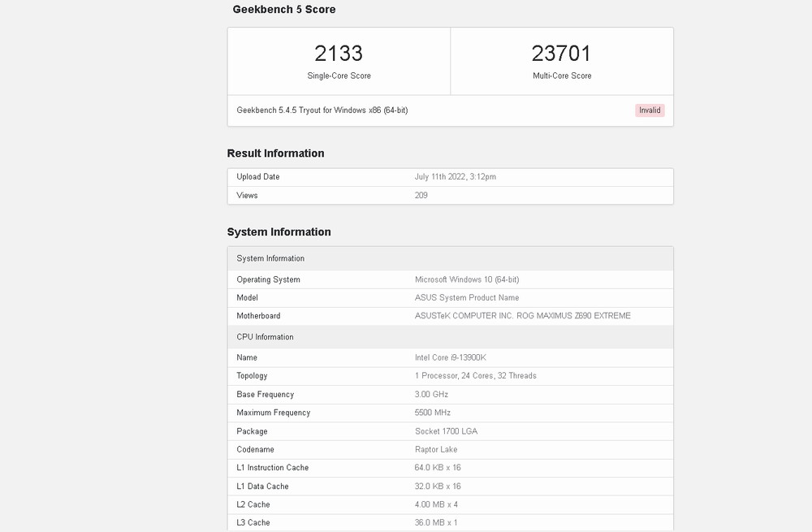This screenshot has width=812, height=532.
Task: Click the Motherboard label
Action: [258, 316]
